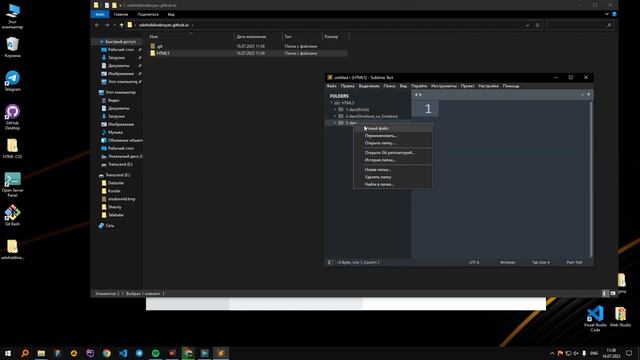The width and height of the screenshot is (640, 360).
Task: Choose 'Новая папка...' in the context menu
Action: click(x=393, y=170)
